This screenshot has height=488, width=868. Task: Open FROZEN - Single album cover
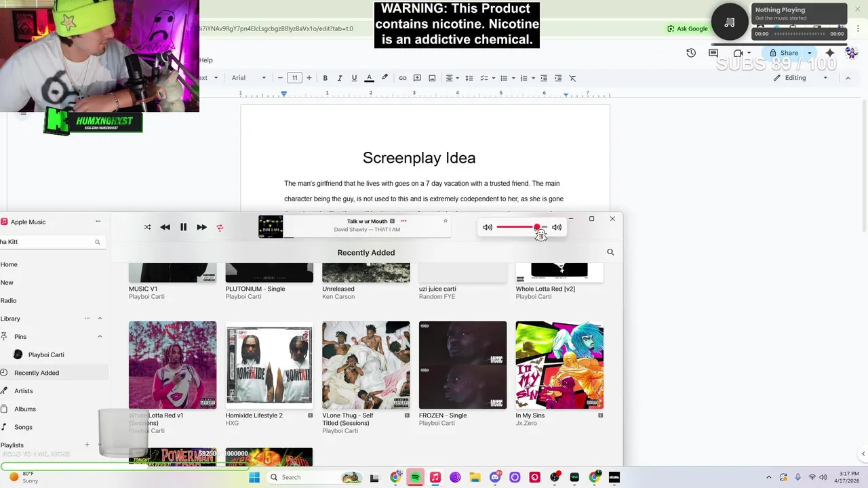click(462, 365)
